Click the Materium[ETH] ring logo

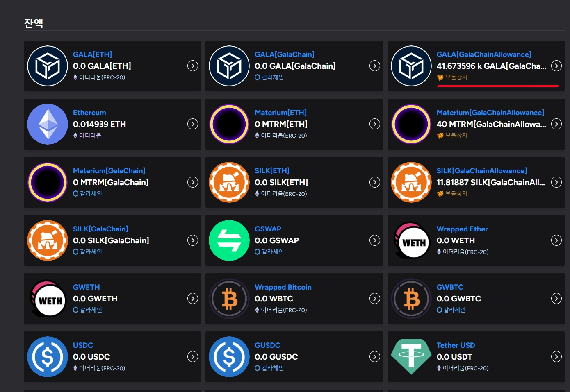(229, 124)
